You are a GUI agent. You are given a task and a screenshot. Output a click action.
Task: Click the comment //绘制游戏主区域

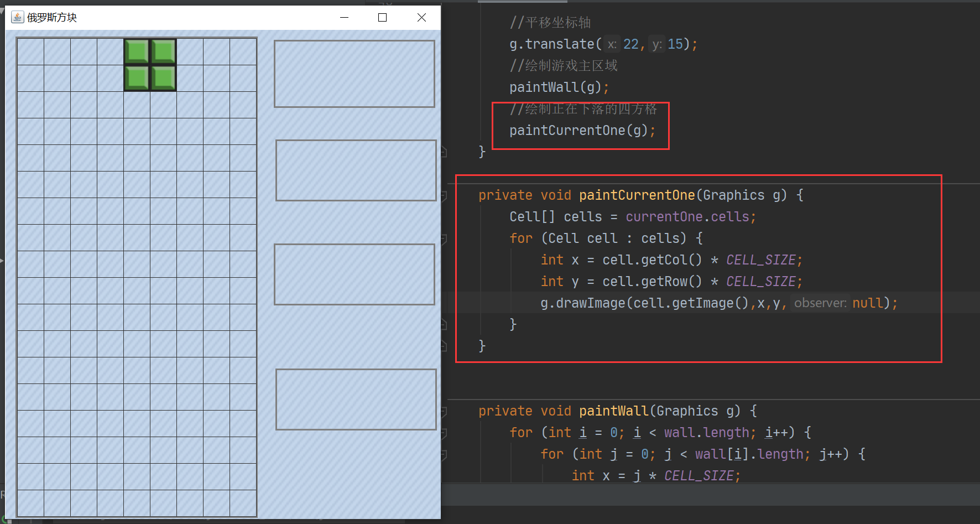pos(564,66)
